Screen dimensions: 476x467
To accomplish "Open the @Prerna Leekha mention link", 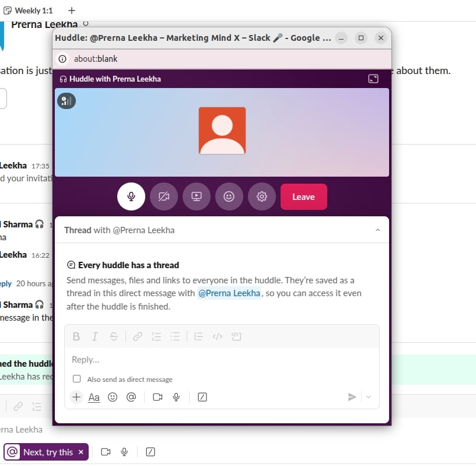I will [x=229, y=293].
